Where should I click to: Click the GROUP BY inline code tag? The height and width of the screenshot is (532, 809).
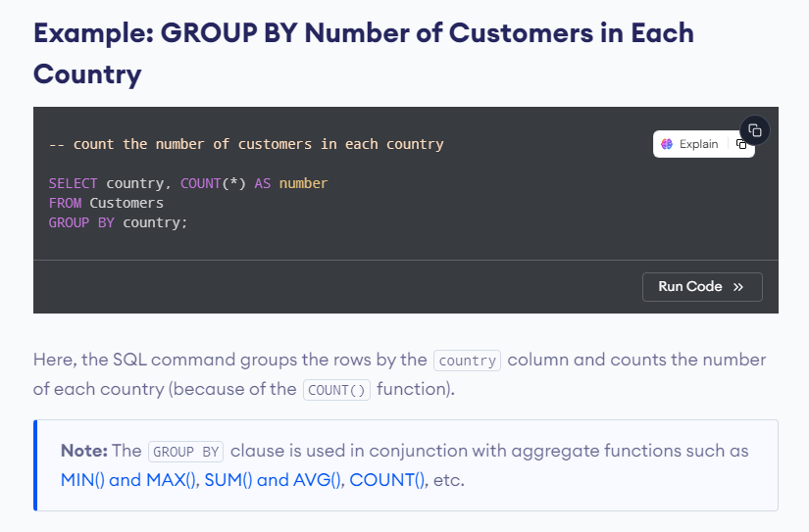pos(185,452)
